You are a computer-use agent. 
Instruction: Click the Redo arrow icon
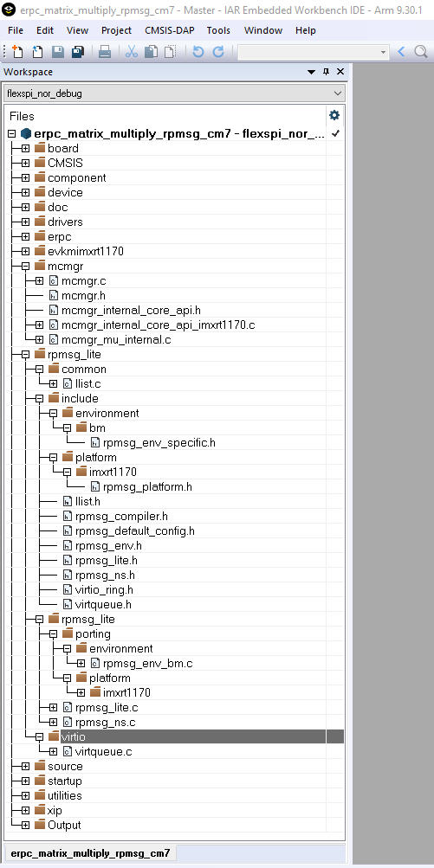(218, 52)
